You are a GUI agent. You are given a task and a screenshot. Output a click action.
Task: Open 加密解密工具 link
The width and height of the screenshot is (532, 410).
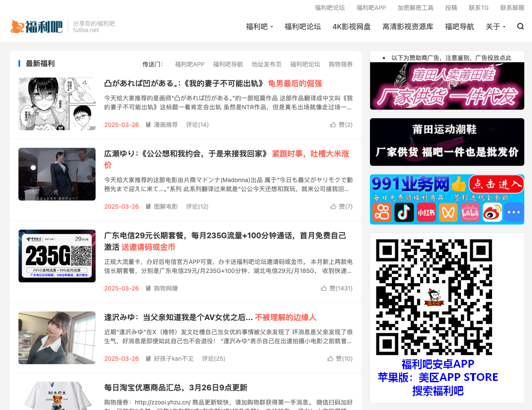click(415, 8)
